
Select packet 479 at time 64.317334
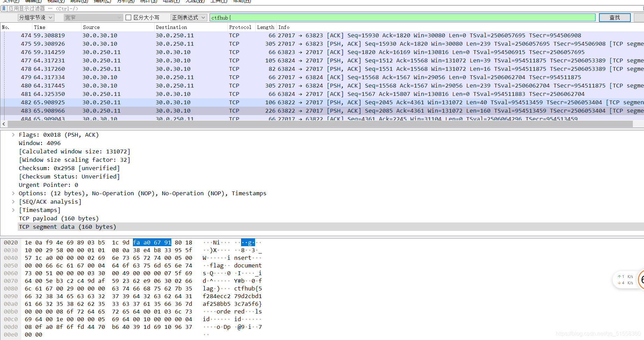pyautogui.click(x=322, y=77)
